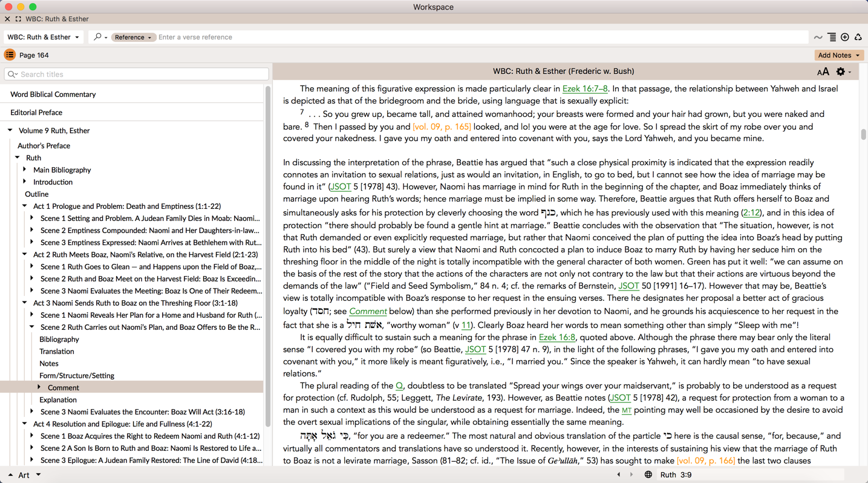Screen dimensions: 868x483
Task: Expand Scene 1 Setting and Problem node
Action: [32, 218]
